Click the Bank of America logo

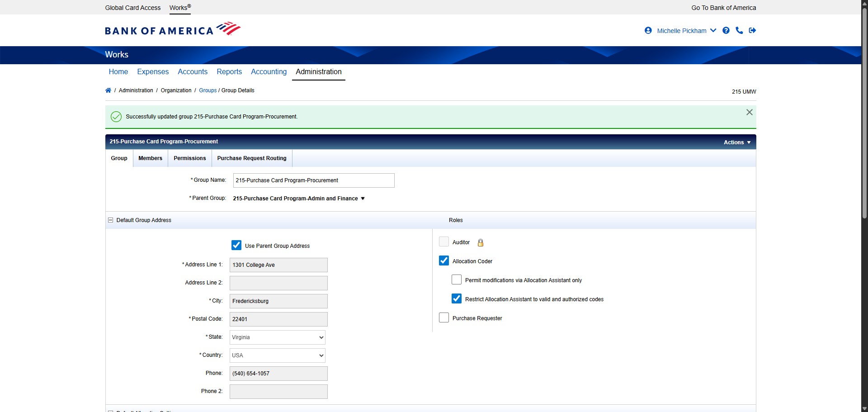point(173,29)
